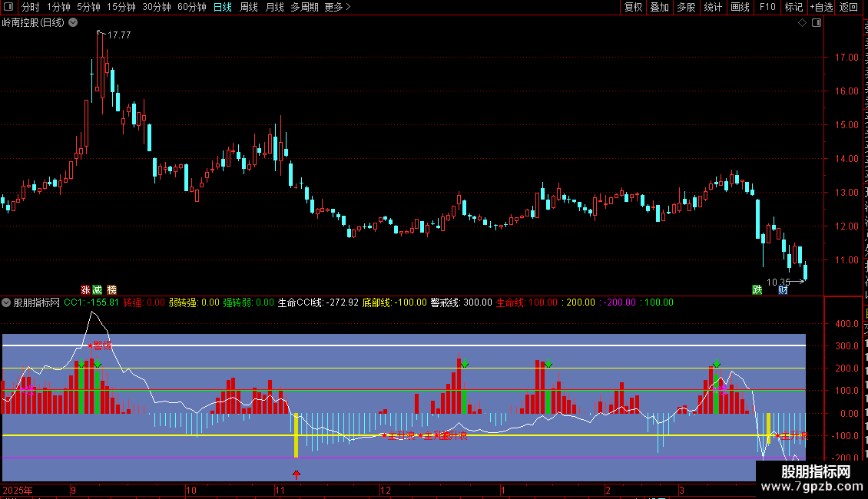Expand the 更多 periods menu
This screenshot has width=868, height=499.
click(x=337, y=7)
